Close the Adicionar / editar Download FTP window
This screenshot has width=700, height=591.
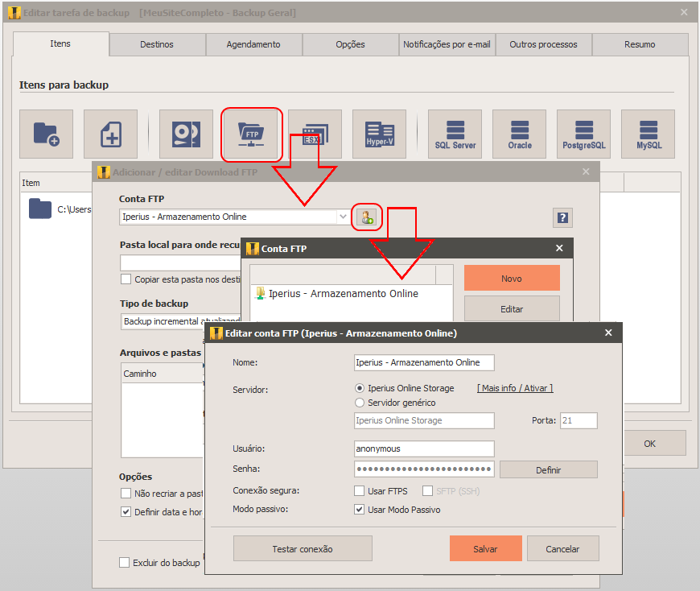coord(587,172)
